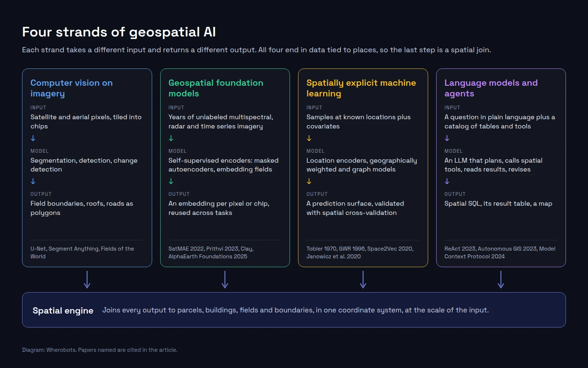This screenshot has height=368, width=588.
Task: Select "Samples at known locations plus covariates"
Action: point(358,121)
